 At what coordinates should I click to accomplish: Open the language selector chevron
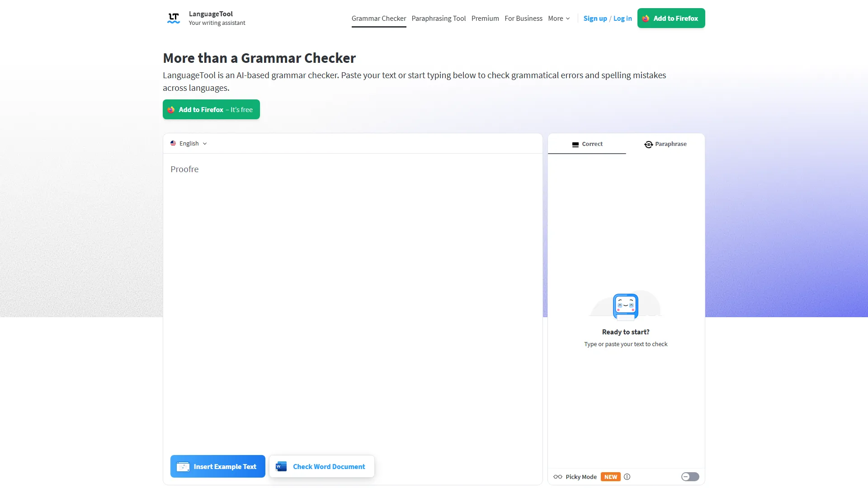pyautogui.click(x=204, y=143)
